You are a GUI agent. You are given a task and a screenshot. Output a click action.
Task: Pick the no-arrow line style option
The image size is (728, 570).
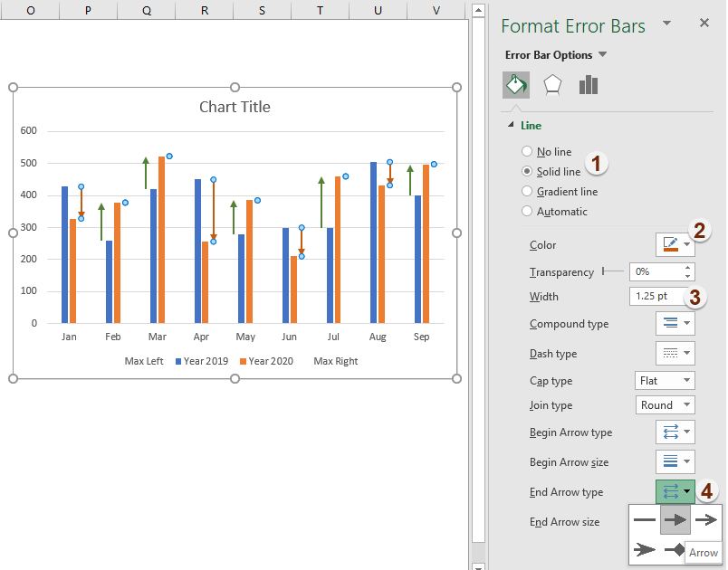pos(645,520)
